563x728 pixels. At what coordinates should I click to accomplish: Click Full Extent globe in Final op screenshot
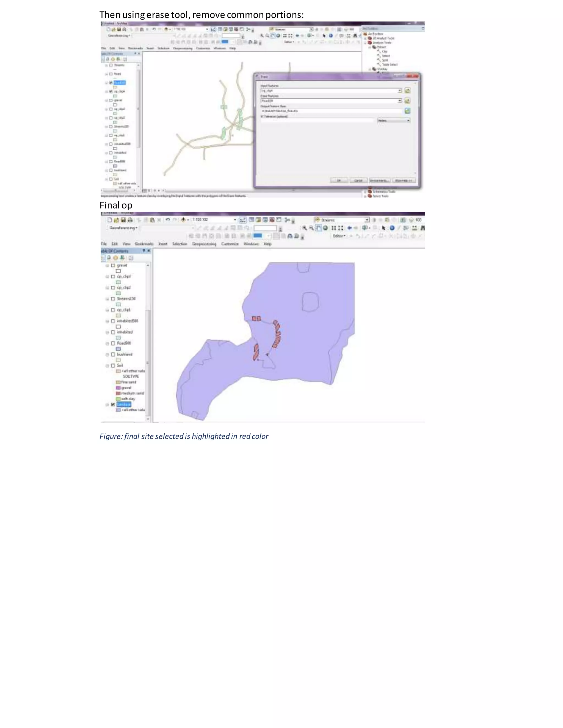(325, 228)
